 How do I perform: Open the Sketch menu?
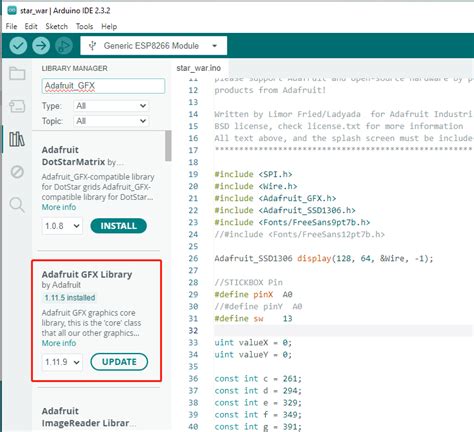[x=56, y=26]
